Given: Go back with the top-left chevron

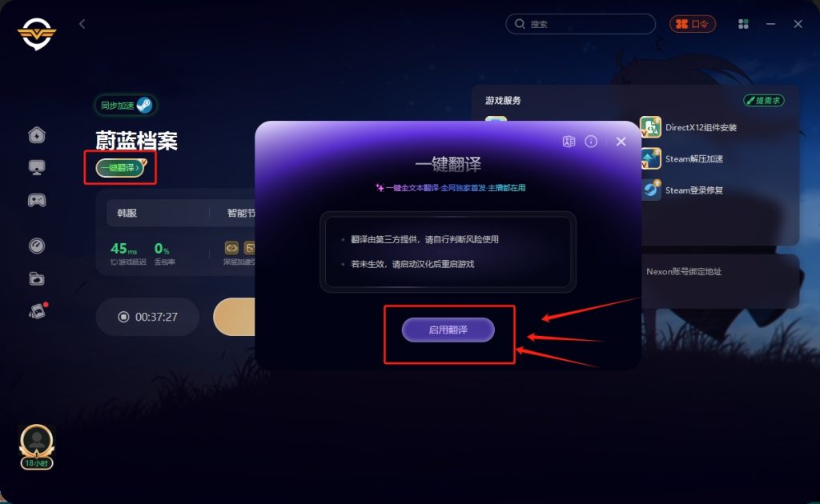Looking at the screenshot, I should click(82, 24).
